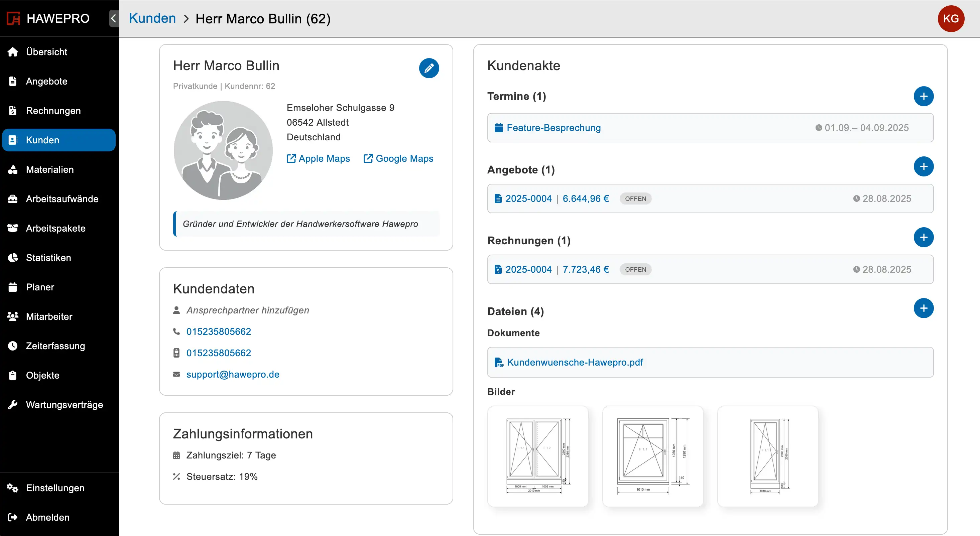Open Arbeitspakete in the sidebar
The width and height of the screenshot is (980, 536).
pyautogui.click(x=58, y=228)
